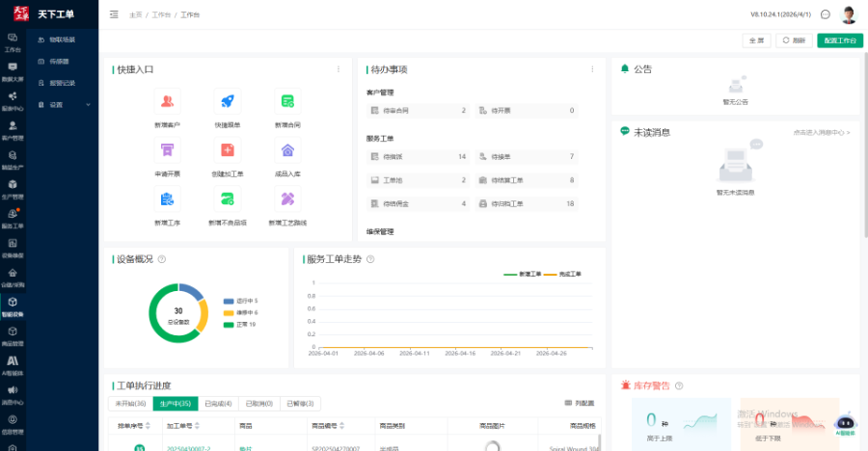Open the 申请开票 shortcut icon
The height and width of the screenshot is (451, 868).
point(168,149)
